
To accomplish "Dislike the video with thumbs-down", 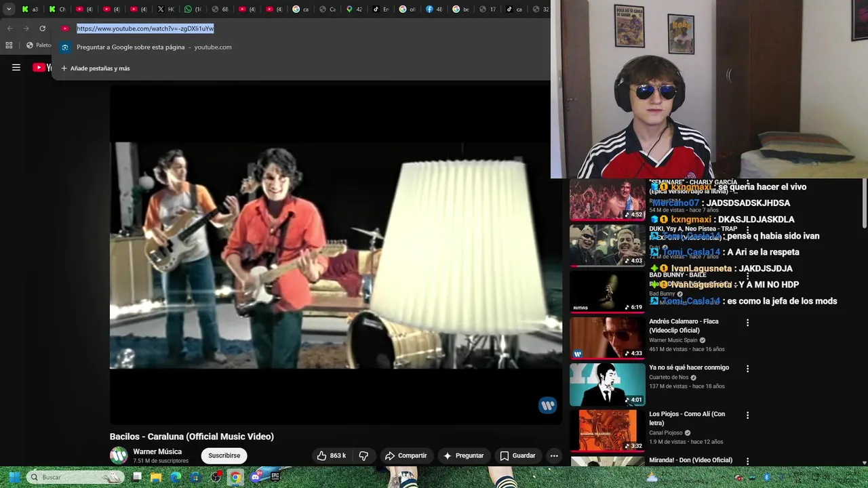I will (363, 455).
